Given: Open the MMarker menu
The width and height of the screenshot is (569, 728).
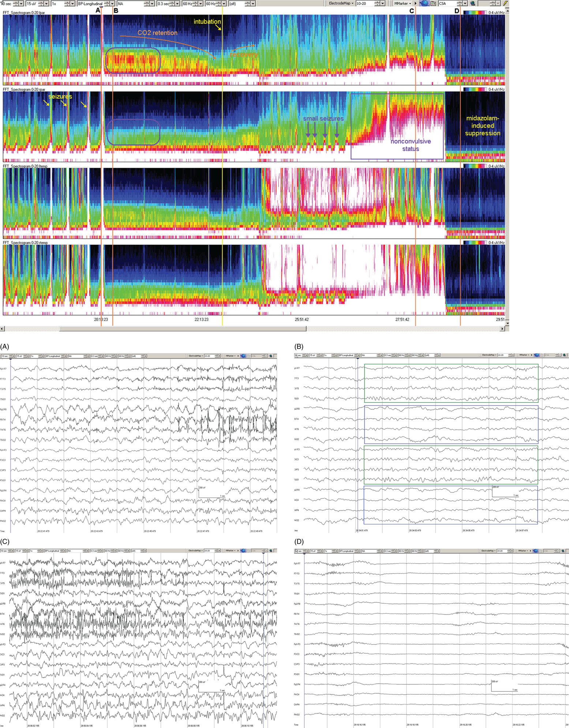Looking at the screenshot, I should [403, 4].
